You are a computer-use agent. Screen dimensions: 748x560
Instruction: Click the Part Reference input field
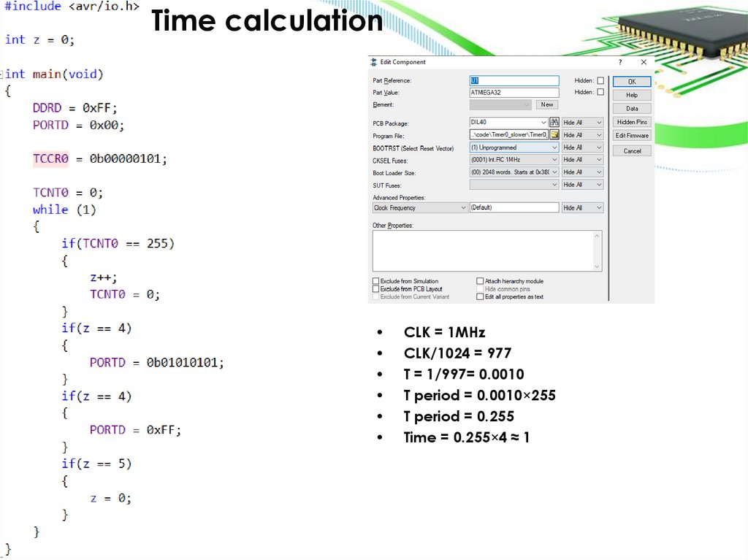(x=514, y=80)
